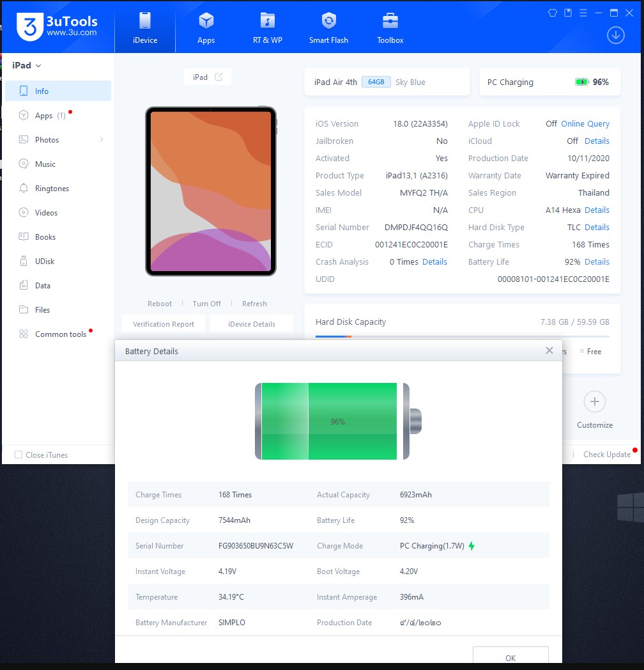Open CPU Details link
The image size is (644, 670).
point(597,210)
